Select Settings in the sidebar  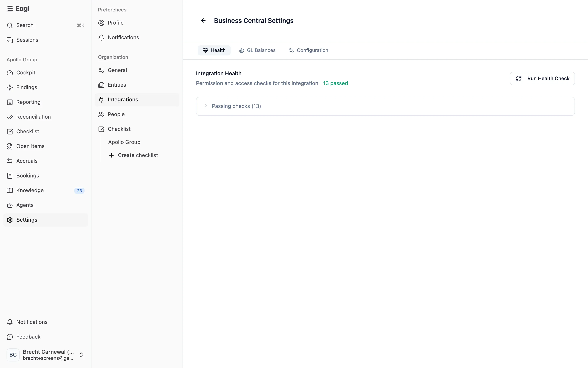pos(46,220)
